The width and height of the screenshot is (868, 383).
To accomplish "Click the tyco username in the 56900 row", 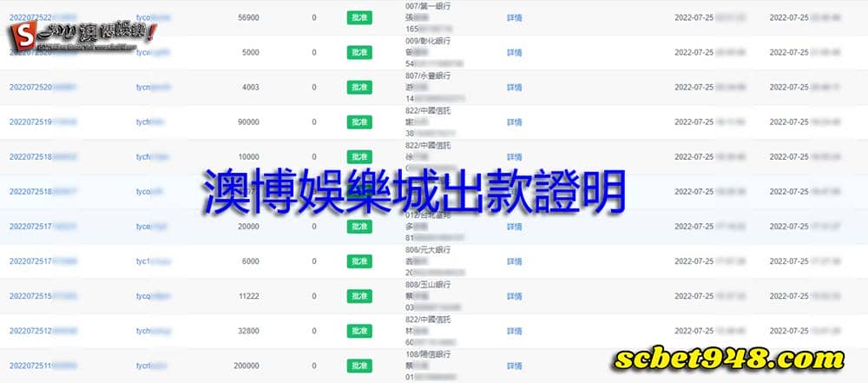I will tap(154, 17).
